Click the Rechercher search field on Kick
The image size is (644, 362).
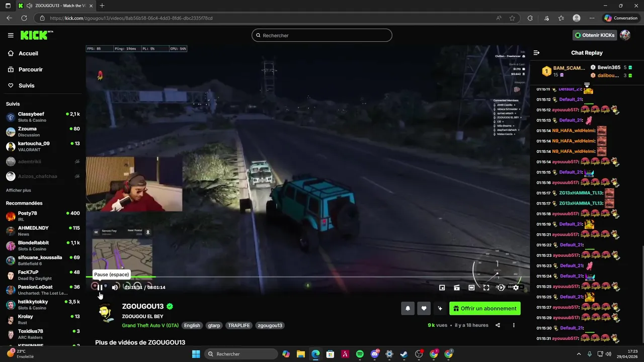(322, 35)
